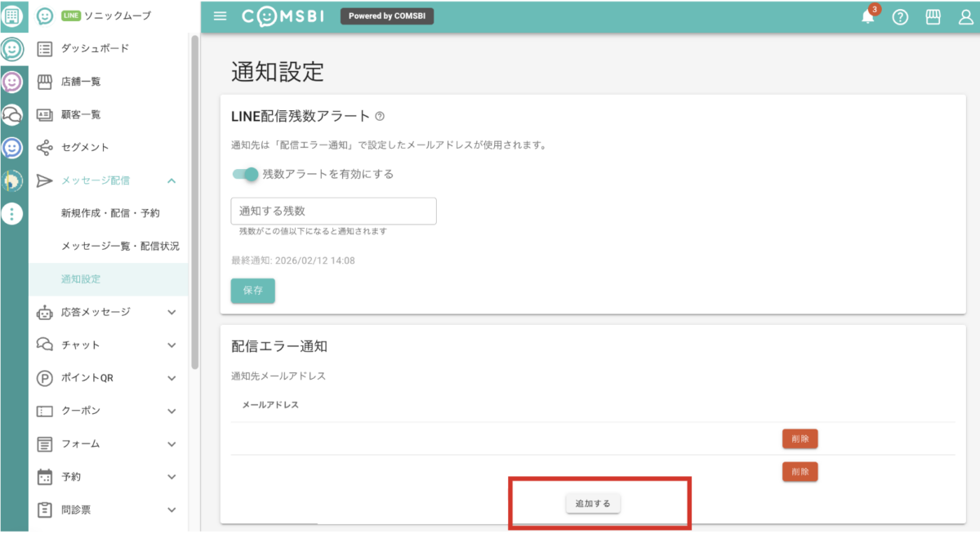Expand the ポイントQR menu section
The image size is (980, 543).
(x=171, y=378)
